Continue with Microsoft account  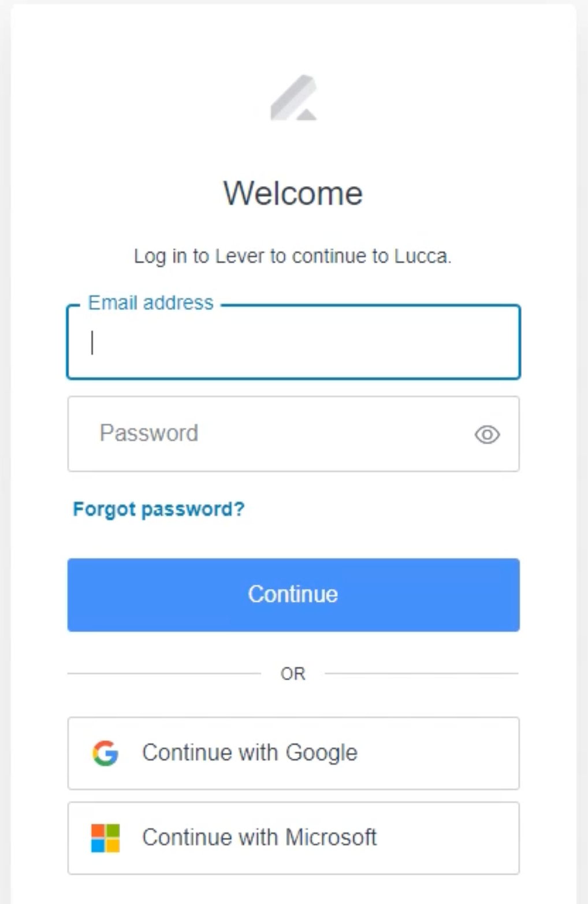coord(293,837)
